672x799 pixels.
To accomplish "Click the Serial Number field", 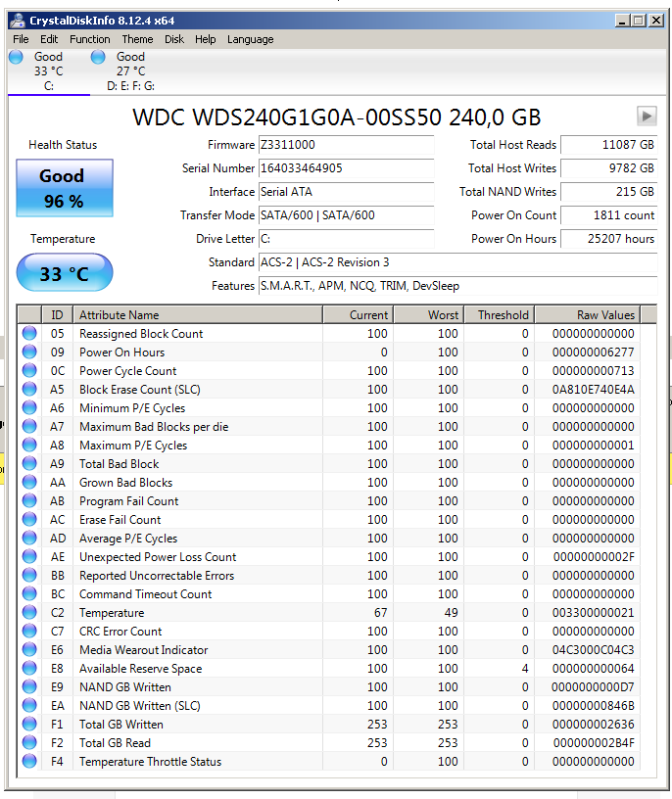I will point(346,168).
